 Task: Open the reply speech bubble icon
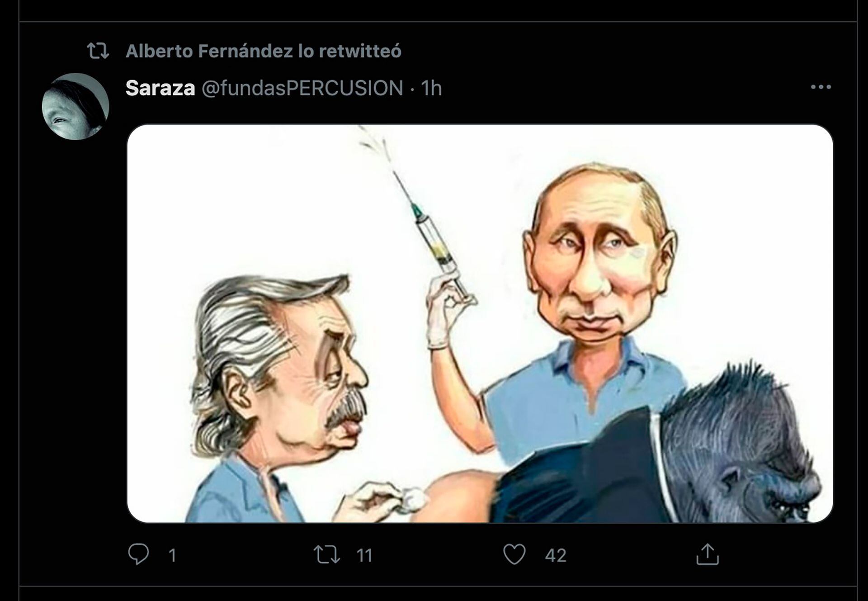(x=138, y=554)
